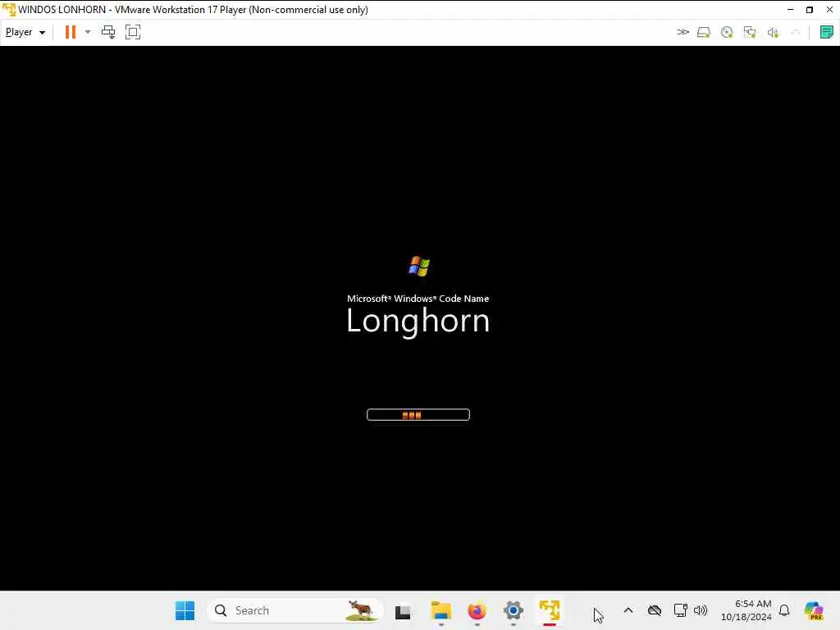
Task: Launch Firefox from the taskbar
Action: click(x=477, y=610)
